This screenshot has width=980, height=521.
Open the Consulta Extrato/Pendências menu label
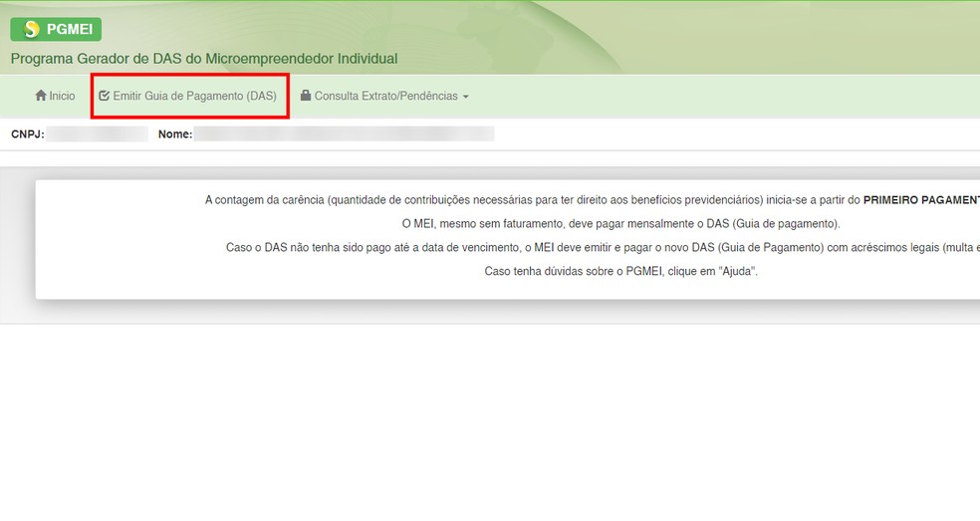click(x=386, y=96)
